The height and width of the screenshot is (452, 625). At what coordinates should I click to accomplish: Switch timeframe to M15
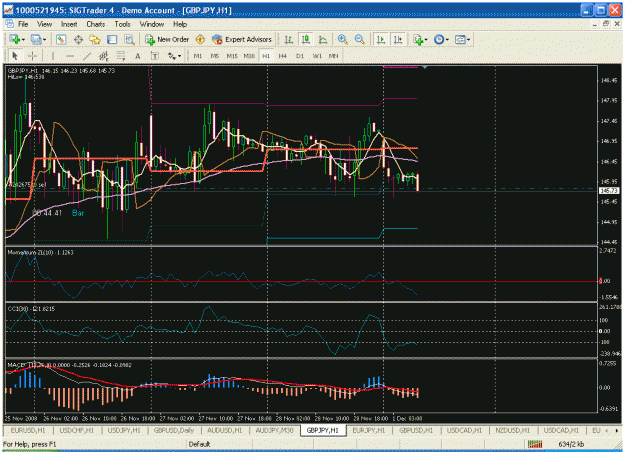coord(232,56)
